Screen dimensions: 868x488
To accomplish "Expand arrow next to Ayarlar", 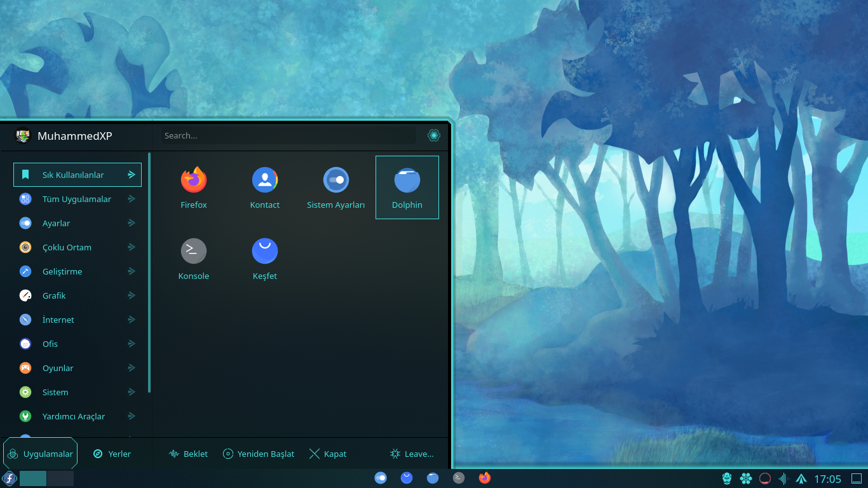I will pyautogui.click(x=132, y=223).
